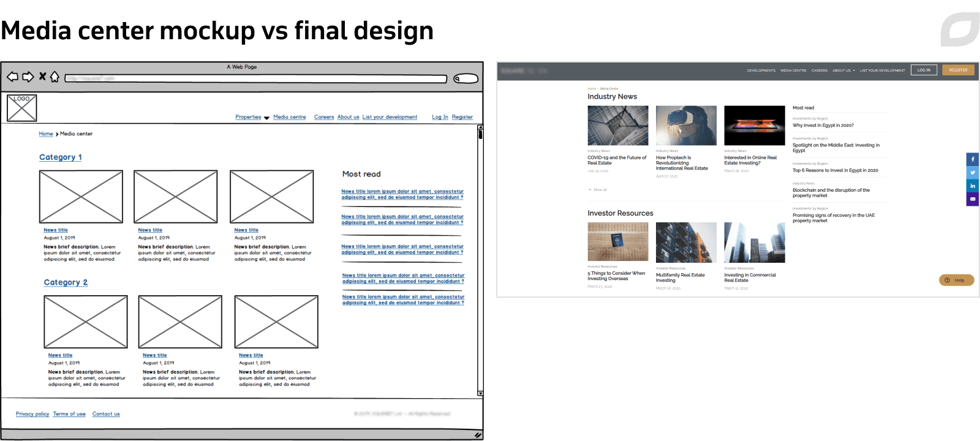This screenshot has width=980, height=441.
Task: Share via the email envelope icon
Action: pos(973,199)
